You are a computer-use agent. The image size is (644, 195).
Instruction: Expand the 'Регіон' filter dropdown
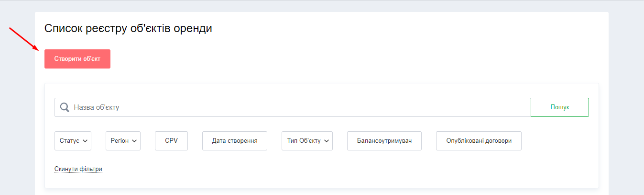pyautogui.click(x=123, y=141)
